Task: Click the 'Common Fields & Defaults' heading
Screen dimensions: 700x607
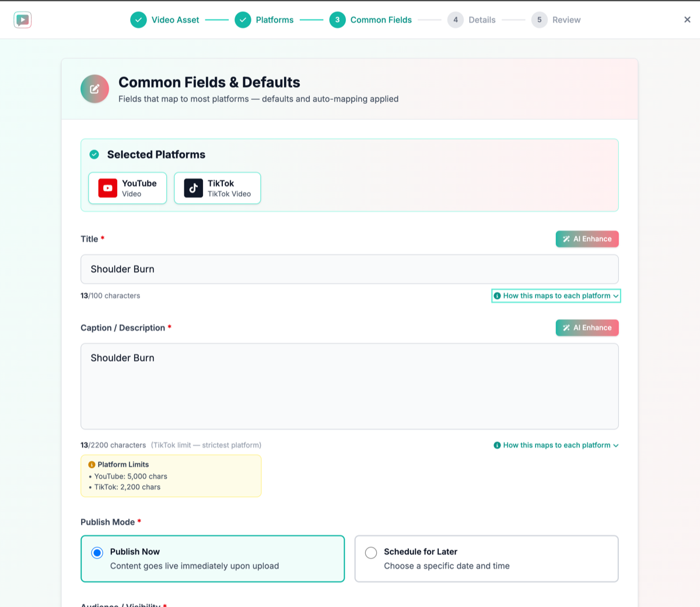Action: [x=209, y=82]
